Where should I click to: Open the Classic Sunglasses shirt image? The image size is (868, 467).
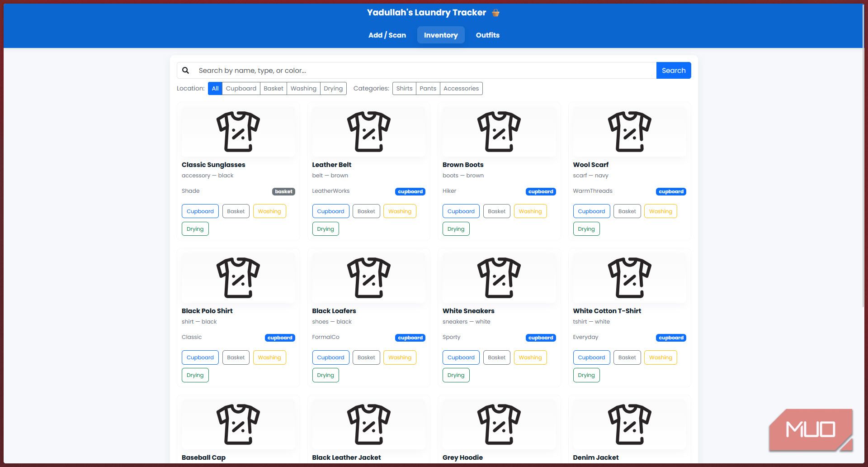(x=238, y=131)
